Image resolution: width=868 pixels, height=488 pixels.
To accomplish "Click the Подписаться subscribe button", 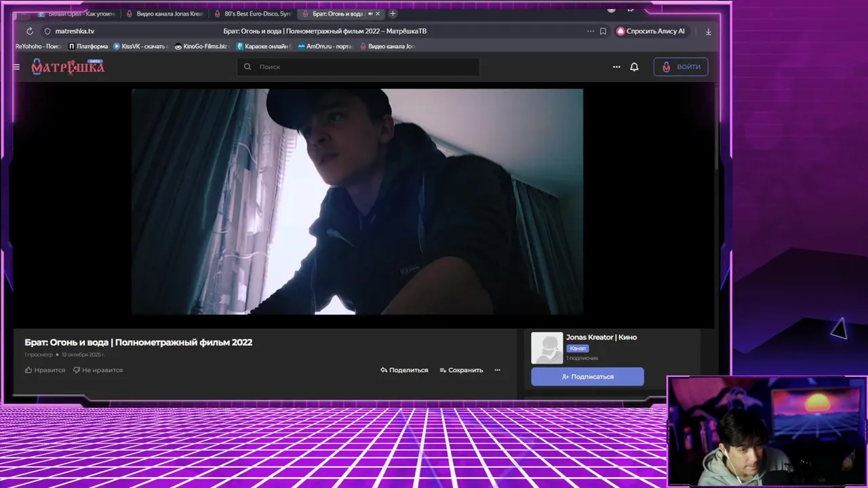I will (x=587, y=376).
